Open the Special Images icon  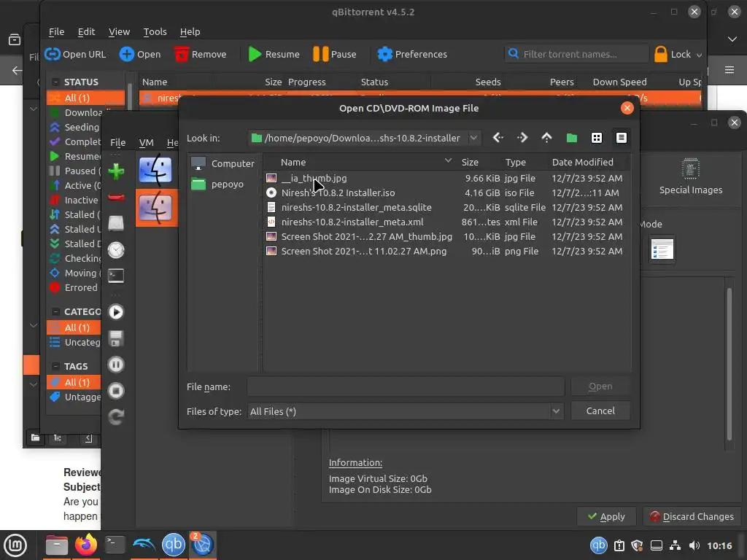tap(690, 176)
